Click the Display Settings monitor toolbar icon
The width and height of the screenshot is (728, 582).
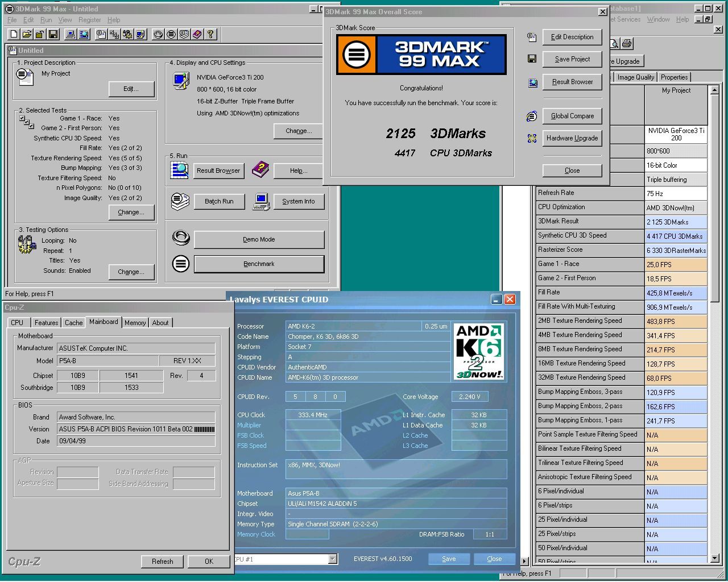140,34
